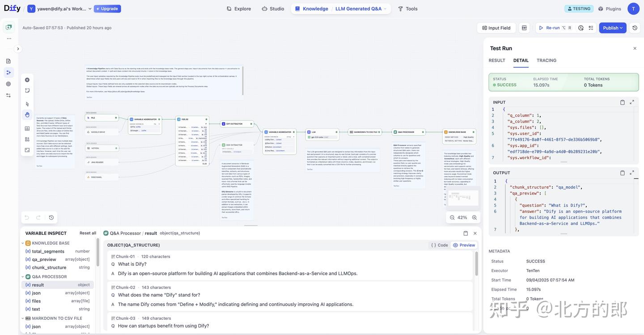Open the Plugins link
The width and height of the screenshot is (644, 335).
tap(610, 8)
